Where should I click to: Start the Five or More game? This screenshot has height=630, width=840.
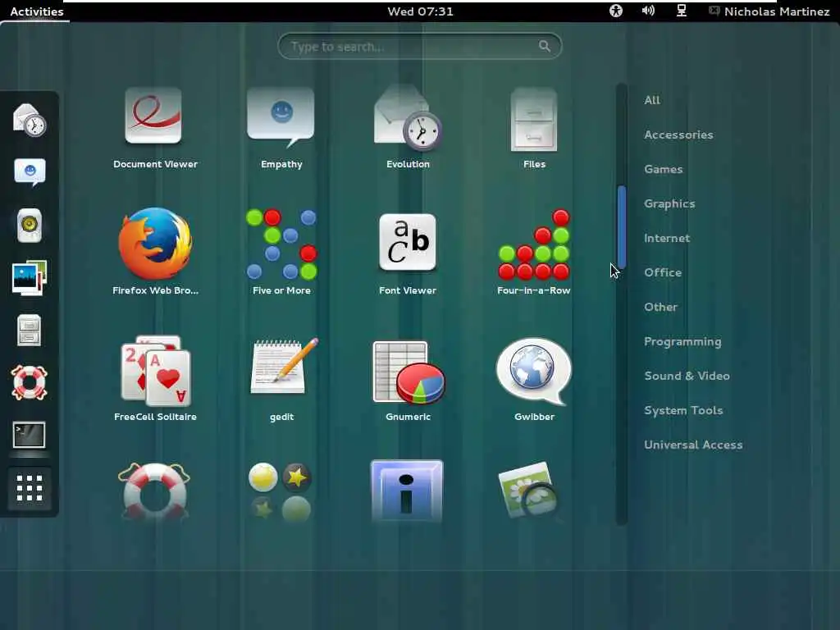tap(281, 252)
